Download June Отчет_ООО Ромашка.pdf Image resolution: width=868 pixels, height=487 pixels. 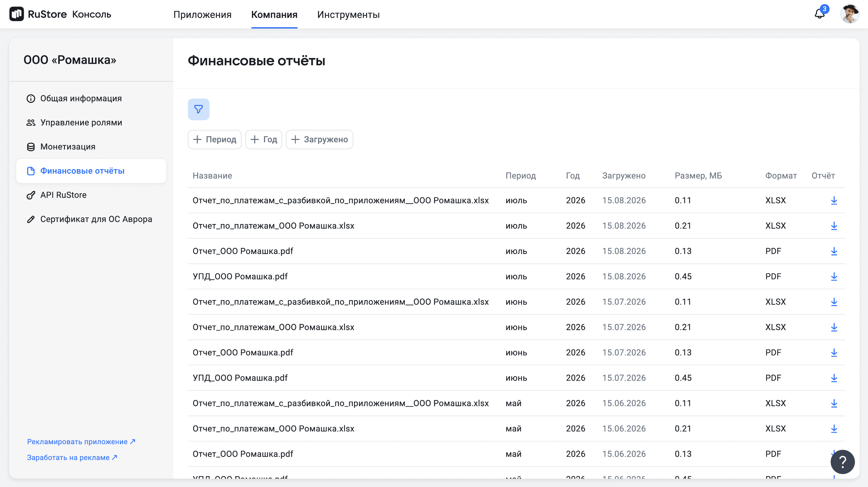point(834,353)
